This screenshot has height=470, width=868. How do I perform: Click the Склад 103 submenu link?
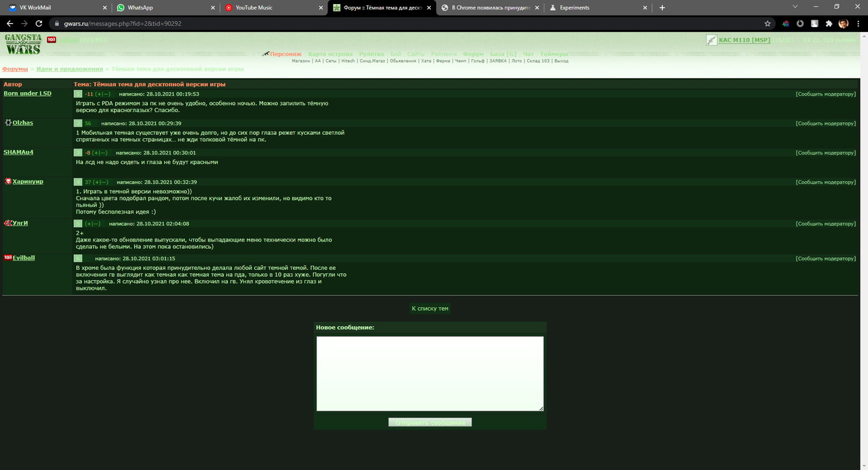[x=538, y=61]
